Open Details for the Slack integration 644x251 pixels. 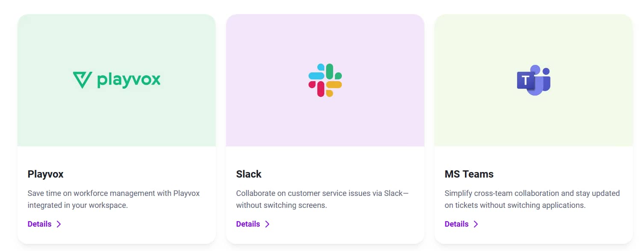tap(248, 224)
